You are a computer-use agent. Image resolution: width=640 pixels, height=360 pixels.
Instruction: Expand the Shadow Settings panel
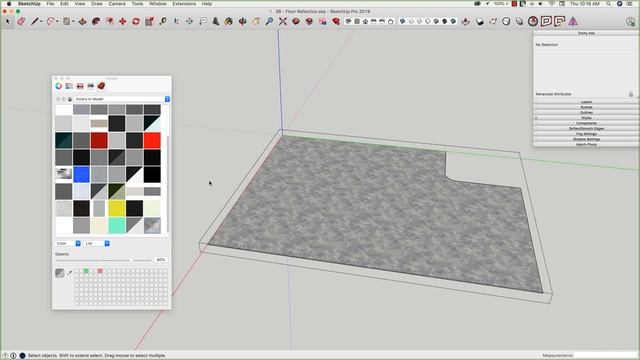(586, 139)
